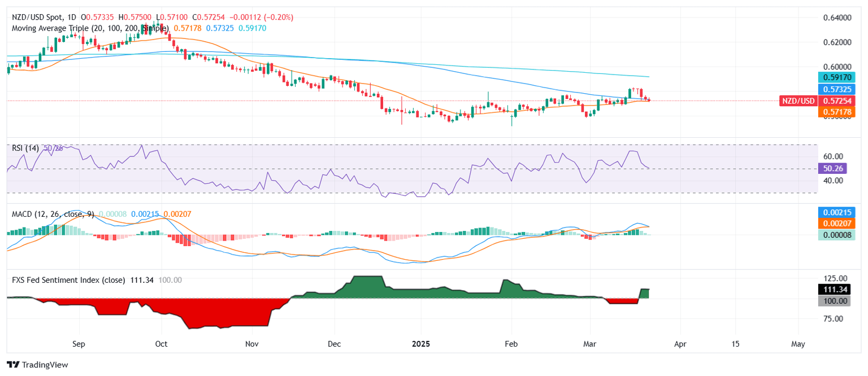The image size is (868, 376).
Task: Click the 111.34 sentiment index tag
Action: point(836,289)
